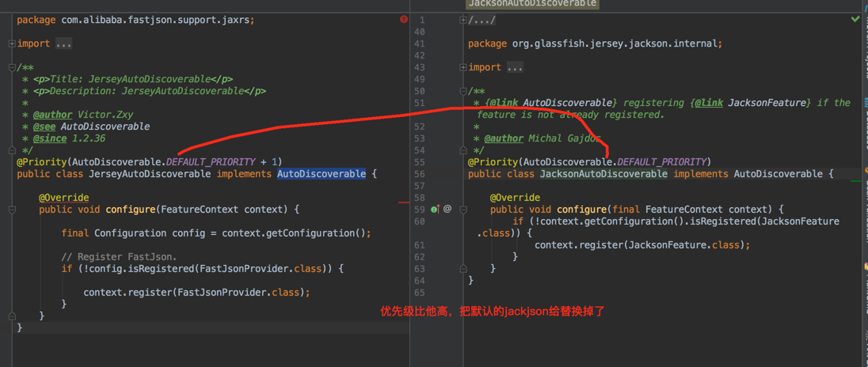Click the @link AutoDiscoverable reference on line 51

[x=550, y=103]
